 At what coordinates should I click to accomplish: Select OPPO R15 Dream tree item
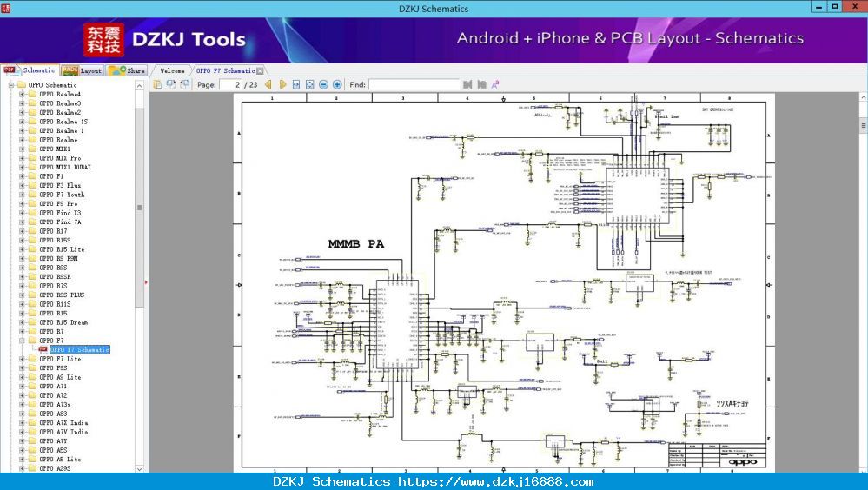(63, 322)
